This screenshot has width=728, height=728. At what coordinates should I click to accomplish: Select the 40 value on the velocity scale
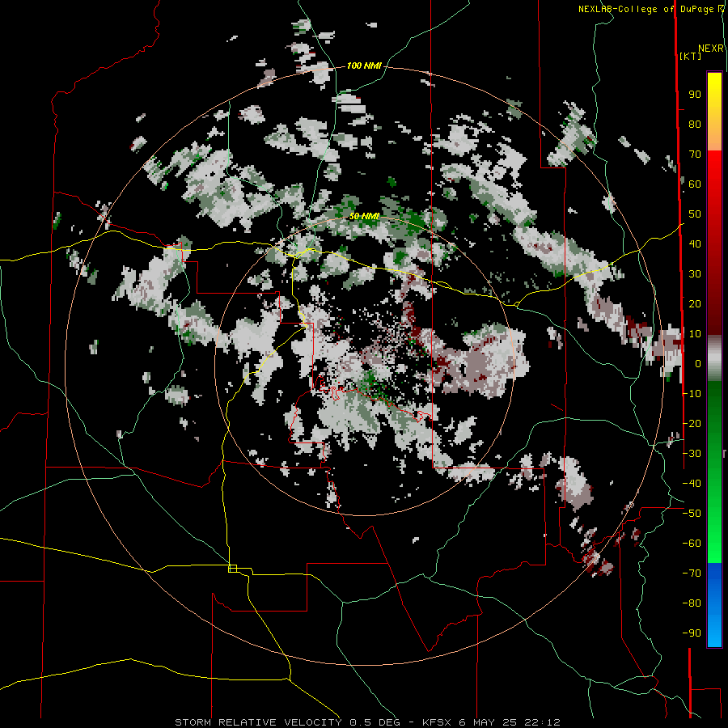tap(695, 243)
